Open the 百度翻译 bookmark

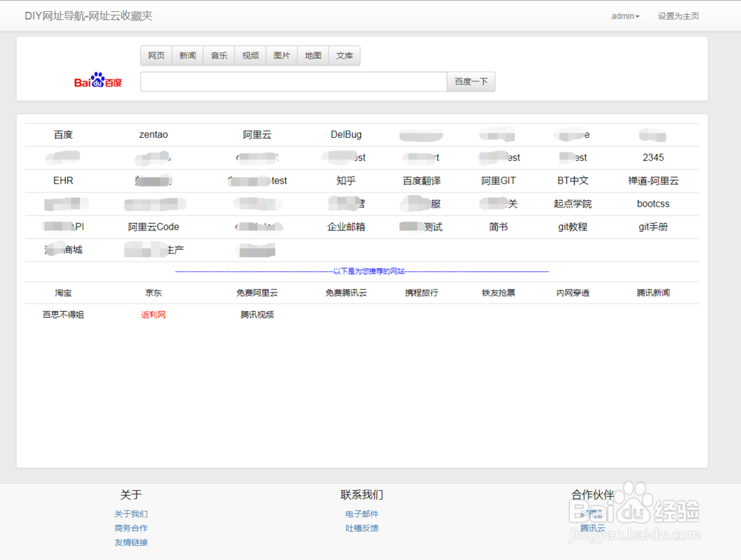tap(422, 181)
